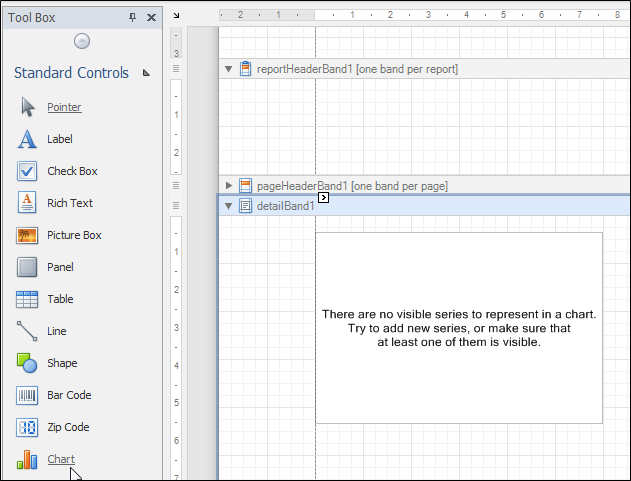Close the Tool Box panel
This screenshot has width=631, height=481.
[x=151, y=17]
